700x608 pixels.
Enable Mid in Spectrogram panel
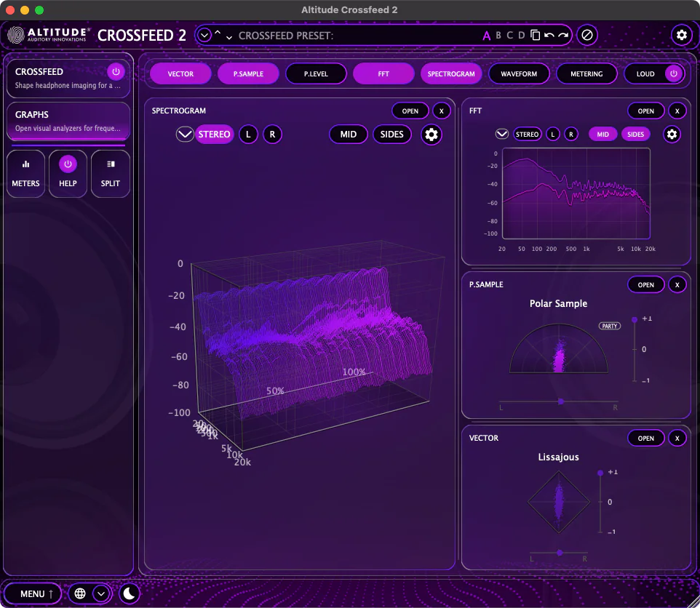[x=349, y=135]
